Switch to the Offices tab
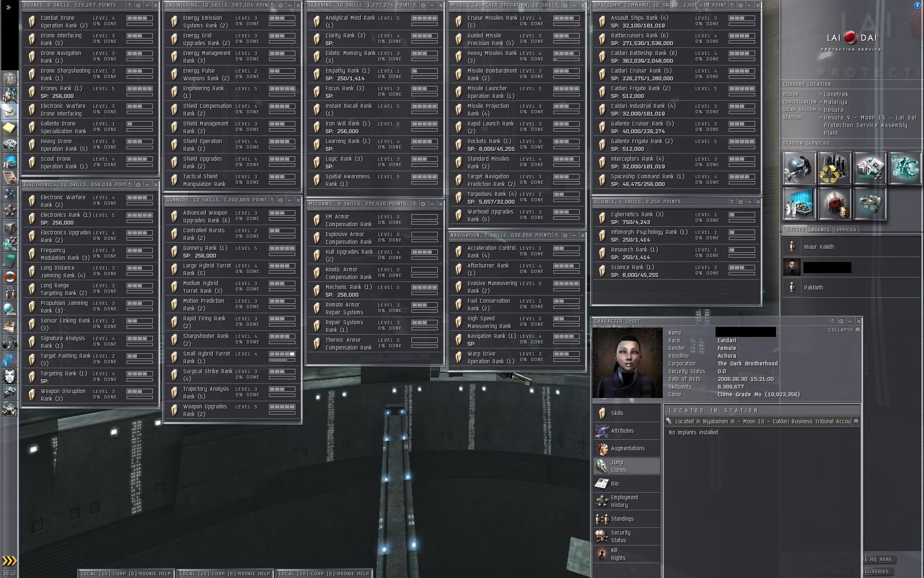Viewport: 924px width, 578px height. [846, 230]
